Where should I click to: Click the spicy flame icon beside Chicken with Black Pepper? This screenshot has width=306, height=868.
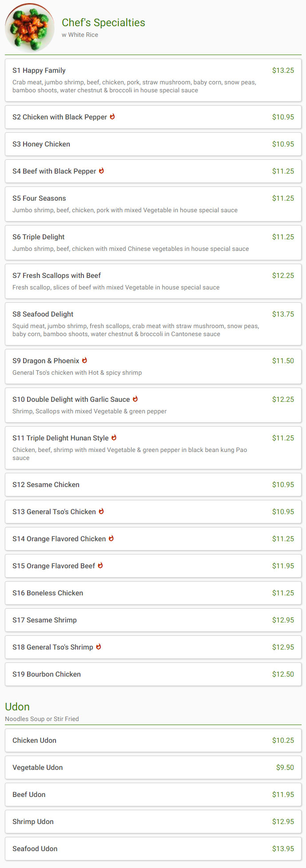pyautogui.click(x=112, y=117)
